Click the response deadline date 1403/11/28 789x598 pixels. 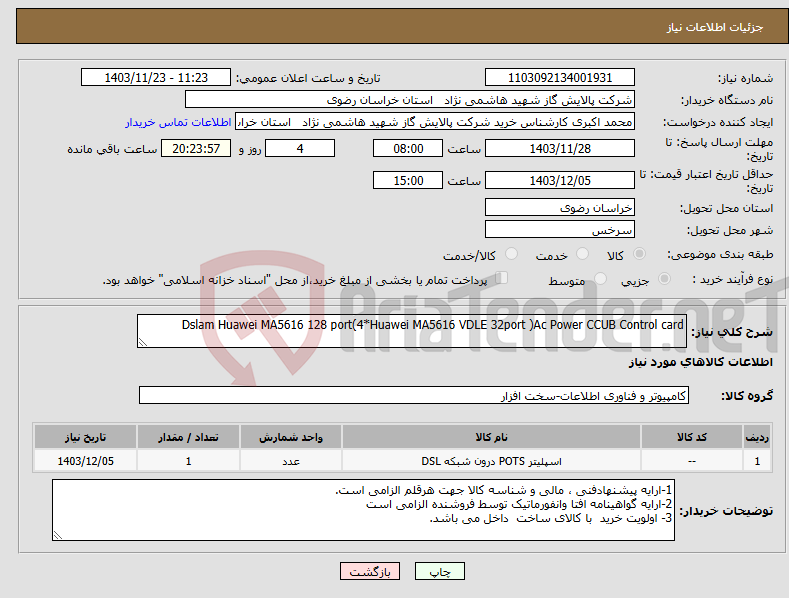point(560,148)
